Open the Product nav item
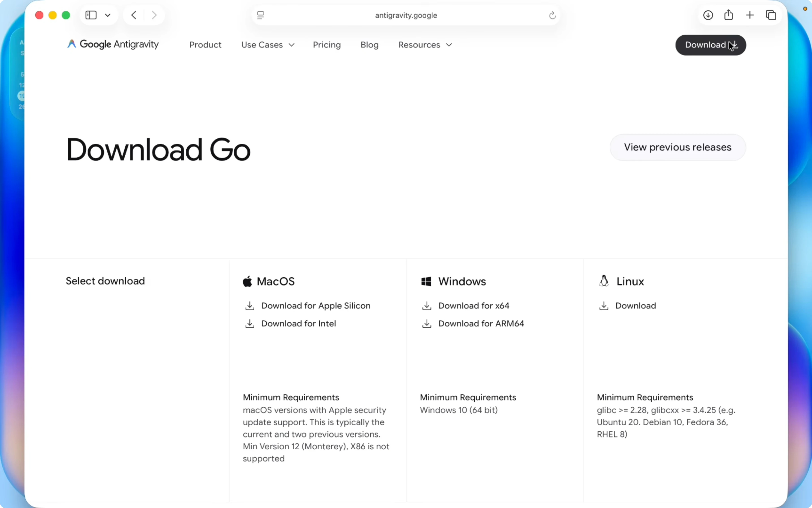 click(205, 45)
